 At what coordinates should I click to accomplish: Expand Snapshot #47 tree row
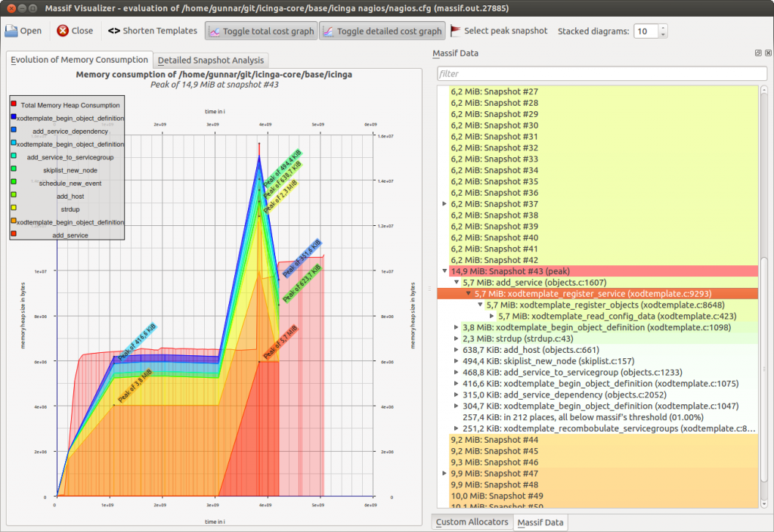pos(444,473)
